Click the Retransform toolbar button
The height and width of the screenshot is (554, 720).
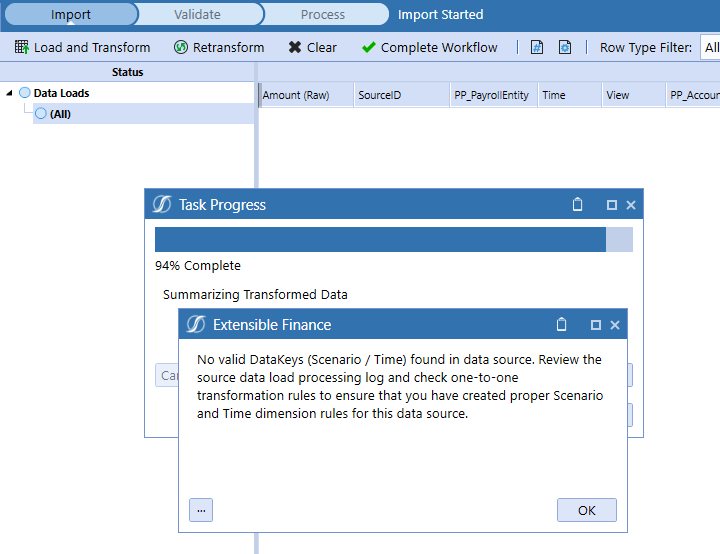click(x=219, y=47)
